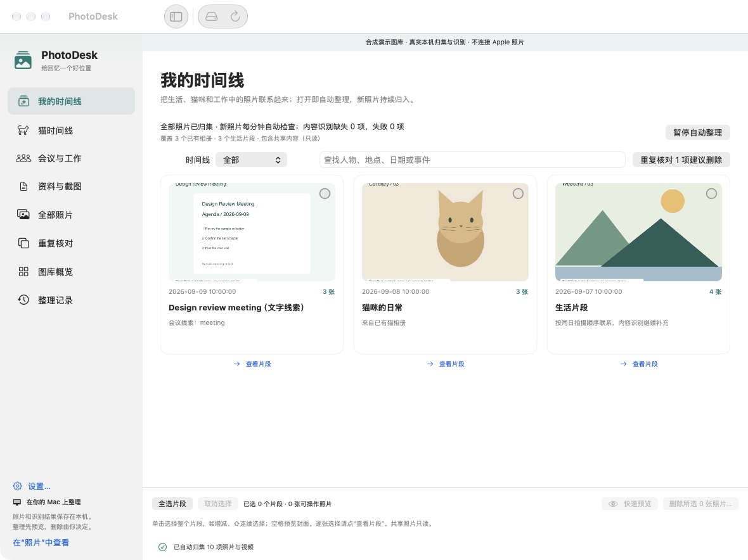Select the 猫咪的日常 card circle
The image size is (748, 560).
(x=518, y=193)
